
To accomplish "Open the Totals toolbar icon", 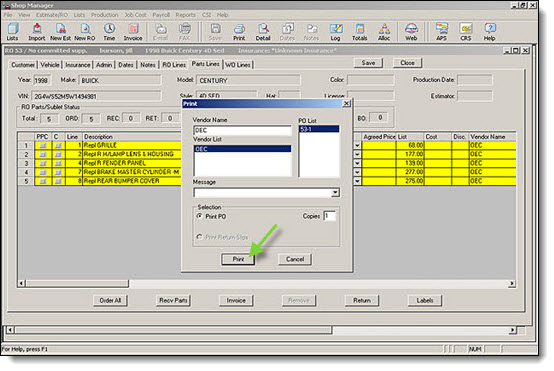I will [x=360, y=32].
